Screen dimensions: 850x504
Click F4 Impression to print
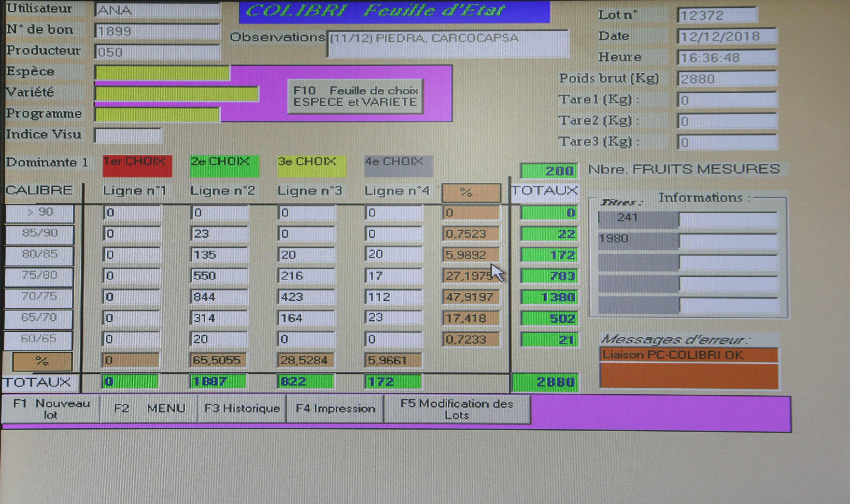click(335, 409)
